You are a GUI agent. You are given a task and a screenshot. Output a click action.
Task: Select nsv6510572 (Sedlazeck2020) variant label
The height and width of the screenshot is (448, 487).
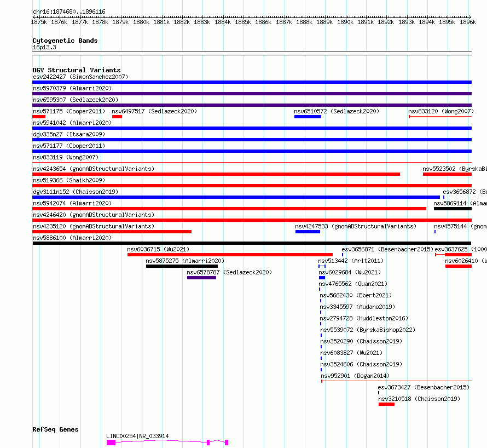(x=337, y=111)
